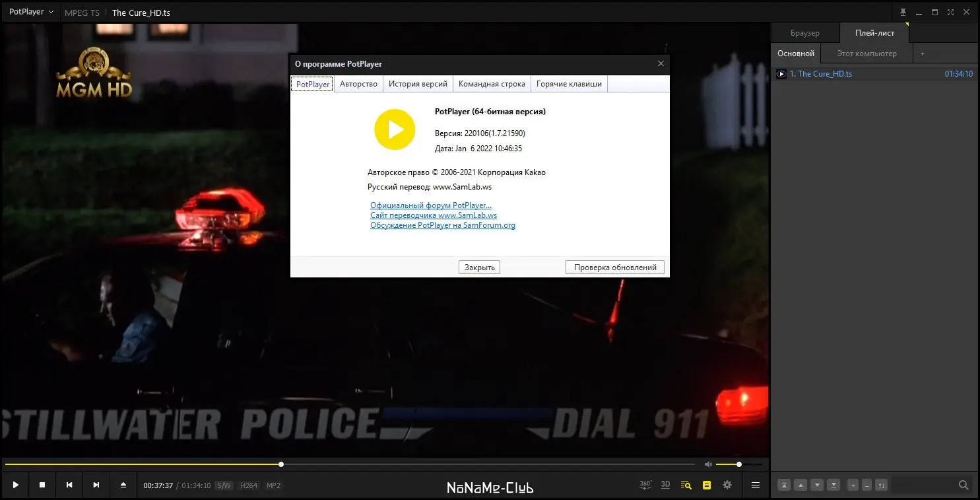Follow the Официальный форум PotPlayer link
Screen dimensions: 980x500
tap(431, 205)
